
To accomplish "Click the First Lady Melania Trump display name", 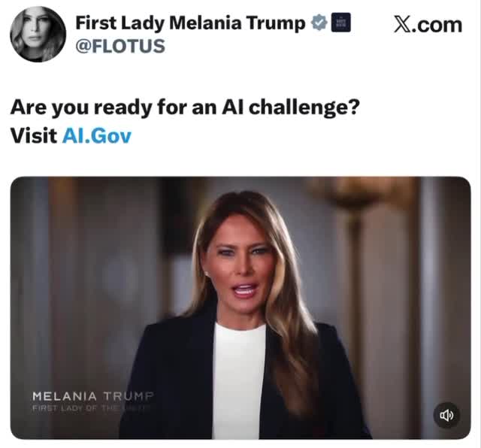I will click(x=190, y=23).
